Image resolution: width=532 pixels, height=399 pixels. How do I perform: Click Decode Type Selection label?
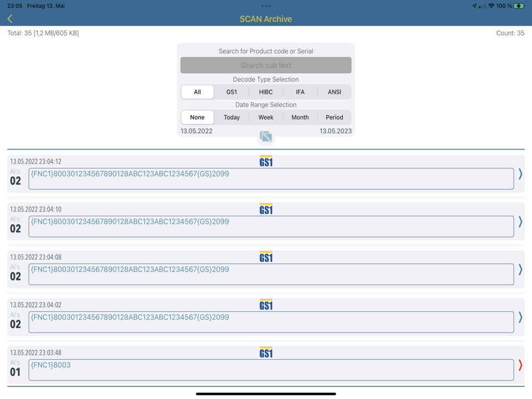coord(266,79)
